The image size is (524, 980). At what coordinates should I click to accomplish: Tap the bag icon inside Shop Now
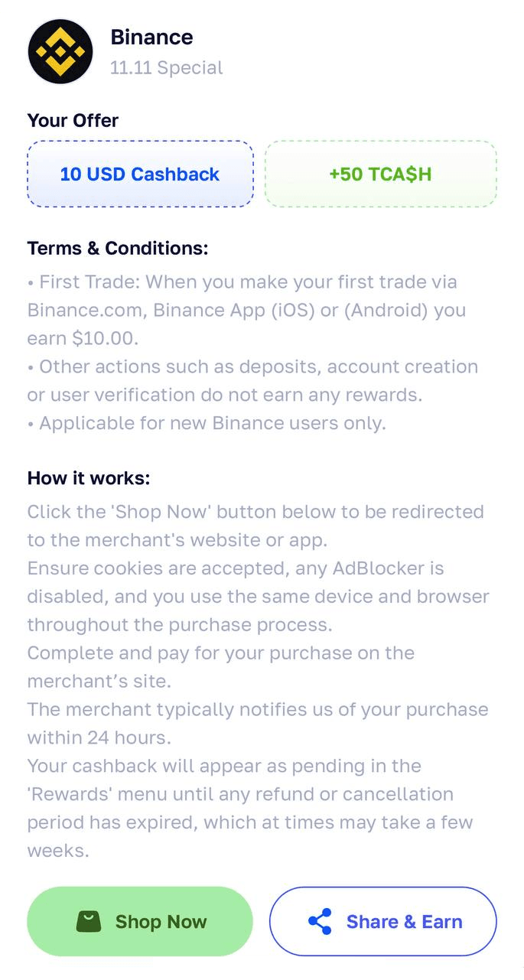[x=90, y=921]
